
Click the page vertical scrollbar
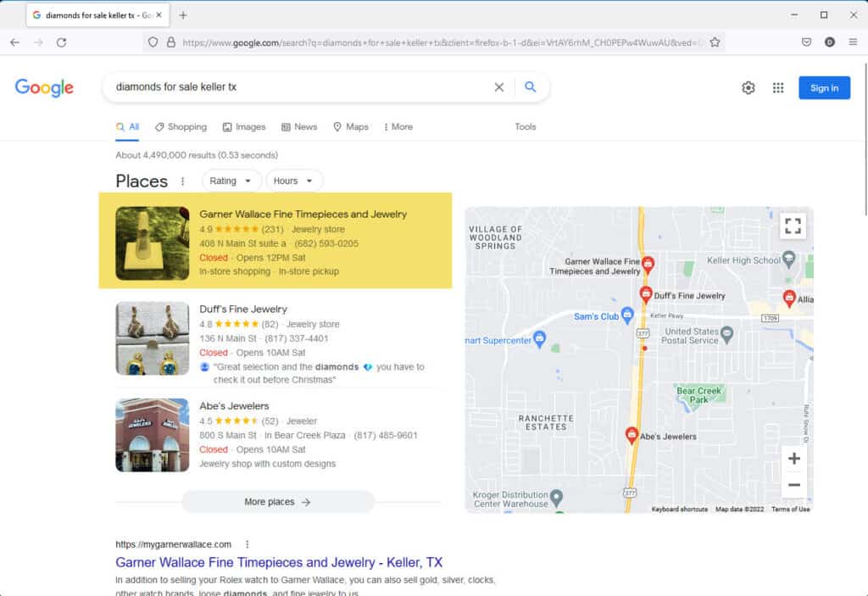pos(864,138)
